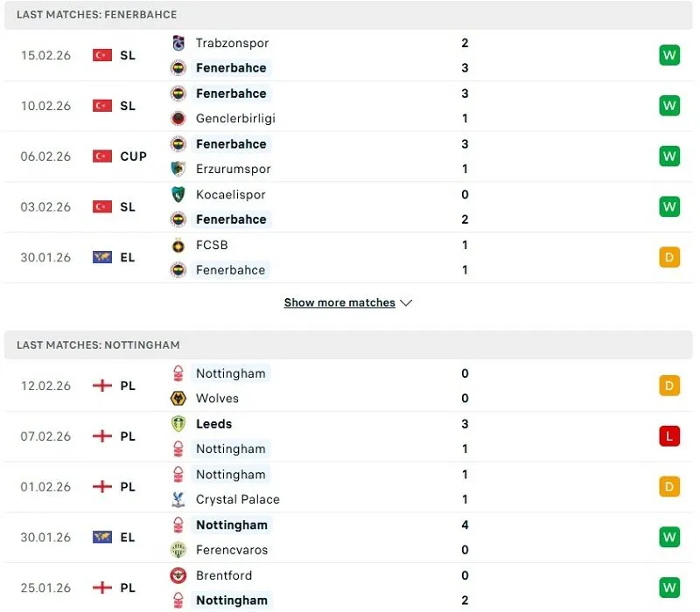Select the Fenerbahce crest in the first match
This screenshot has height=612, width=700.
(178, 67)
